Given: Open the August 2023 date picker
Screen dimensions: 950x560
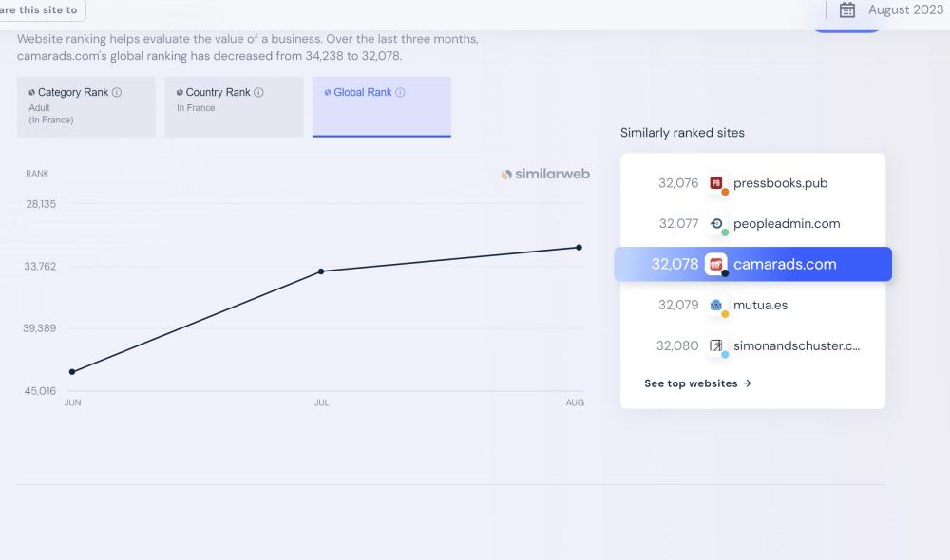Looking at the screenshot, I should coord(904,9).
